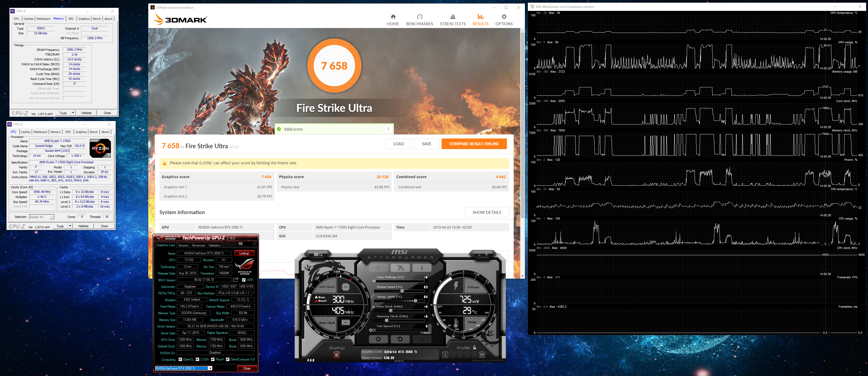Select Afterburner profile slot 2
This screenshot has width=868, height=376.
coord(453,355)
